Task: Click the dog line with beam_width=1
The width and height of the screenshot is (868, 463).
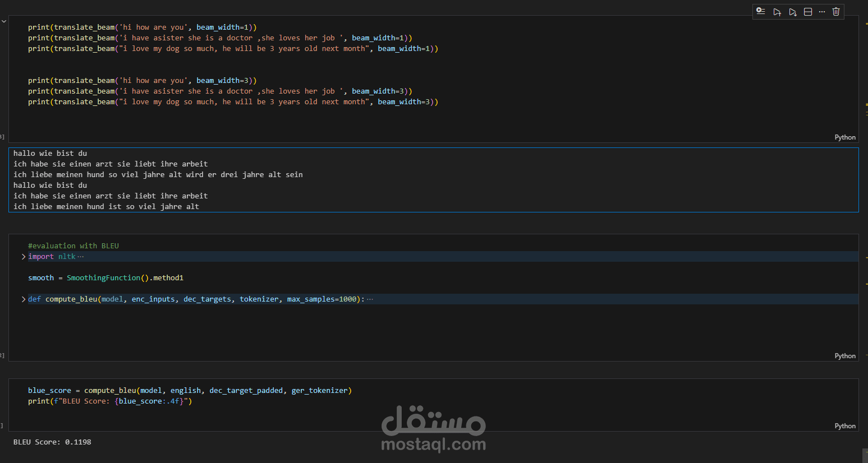Action: [x=233, y=49]
